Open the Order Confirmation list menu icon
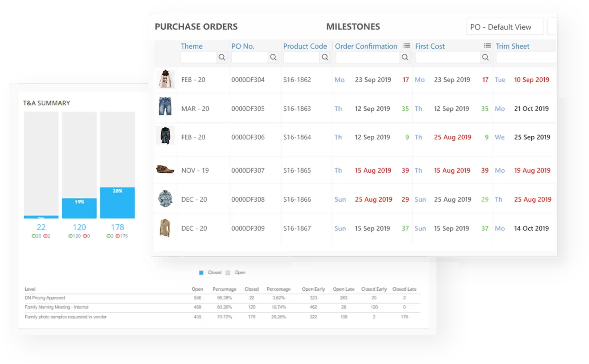589x364 pixels. pos(407,46)
